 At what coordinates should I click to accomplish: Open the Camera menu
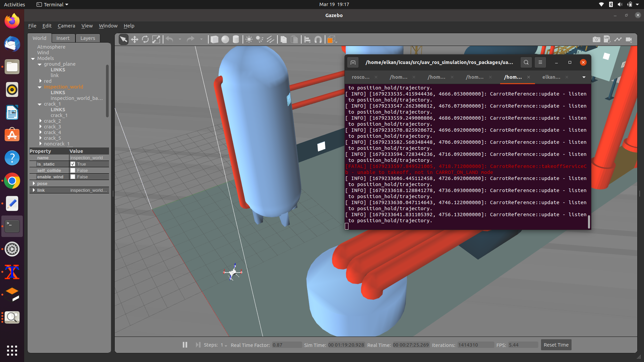(66, 25)
